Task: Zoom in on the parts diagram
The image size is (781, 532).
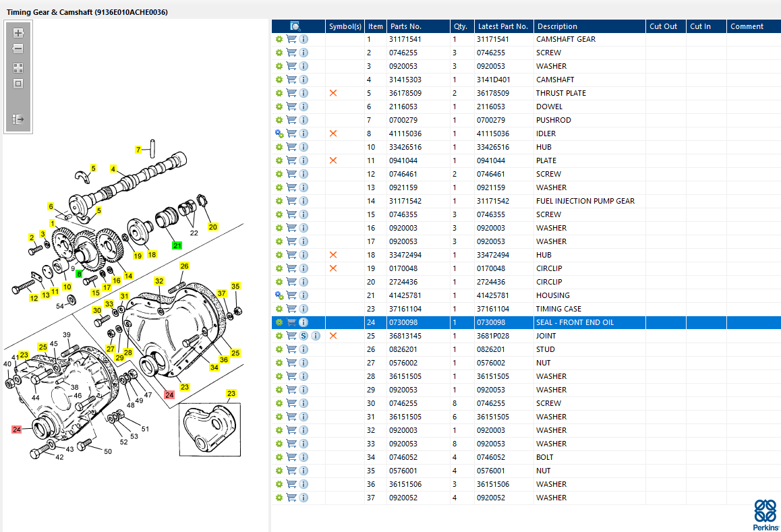Action: pos(18,33)
